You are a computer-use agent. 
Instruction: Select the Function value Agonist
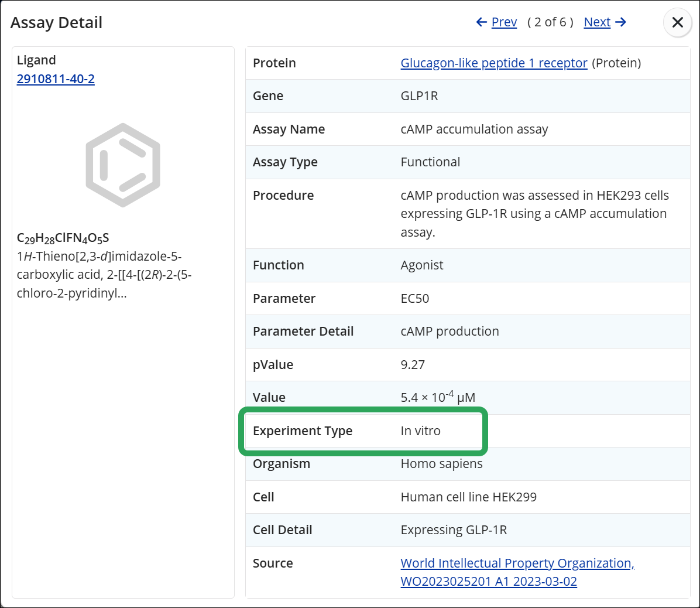(x=422, y=265)
